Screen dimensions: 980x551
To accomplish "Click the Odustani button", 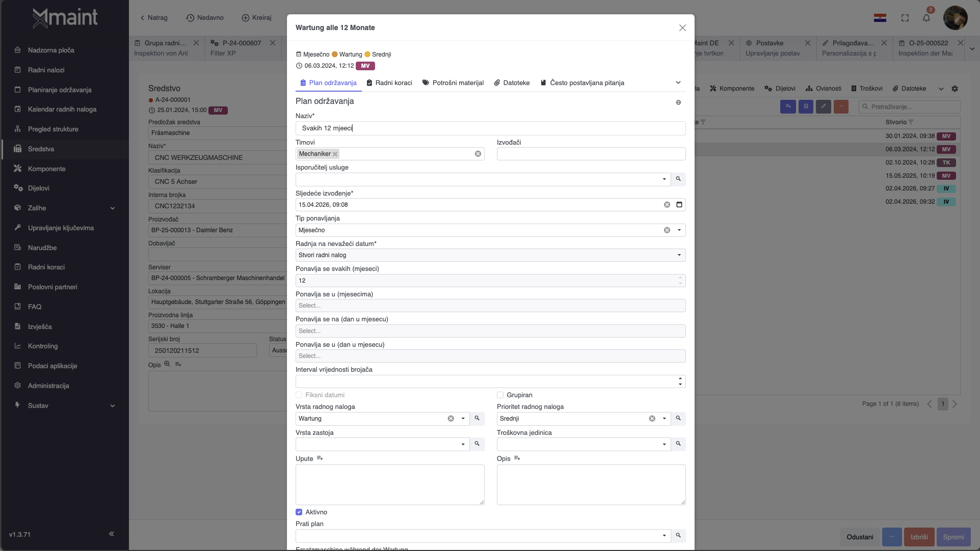I will pyautogui.click(x=860, y=537).
